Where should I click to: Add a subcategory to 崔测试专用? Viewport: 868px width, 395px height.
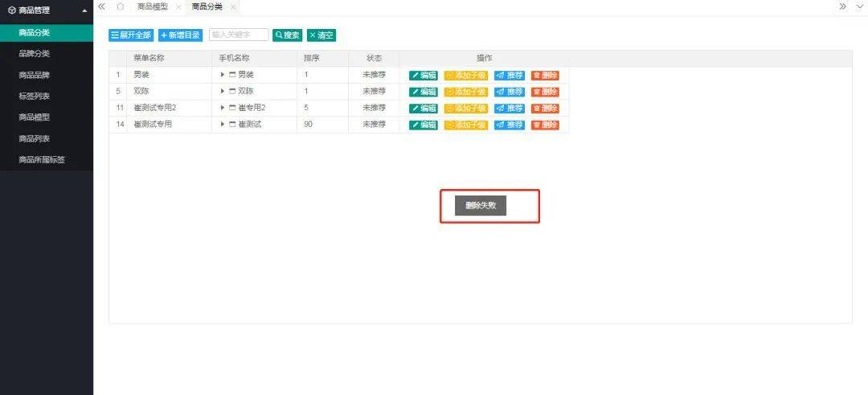[466, 125]
